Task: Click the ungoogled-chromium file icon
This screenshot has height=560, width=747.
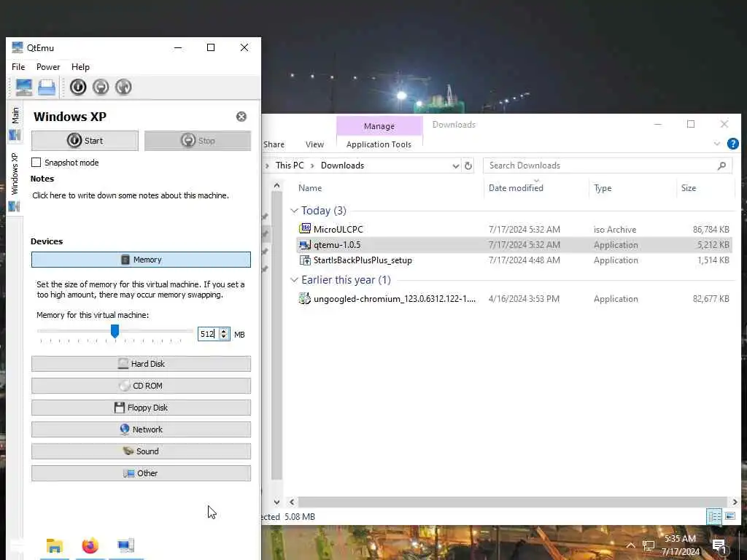Action: pos(305,298)
